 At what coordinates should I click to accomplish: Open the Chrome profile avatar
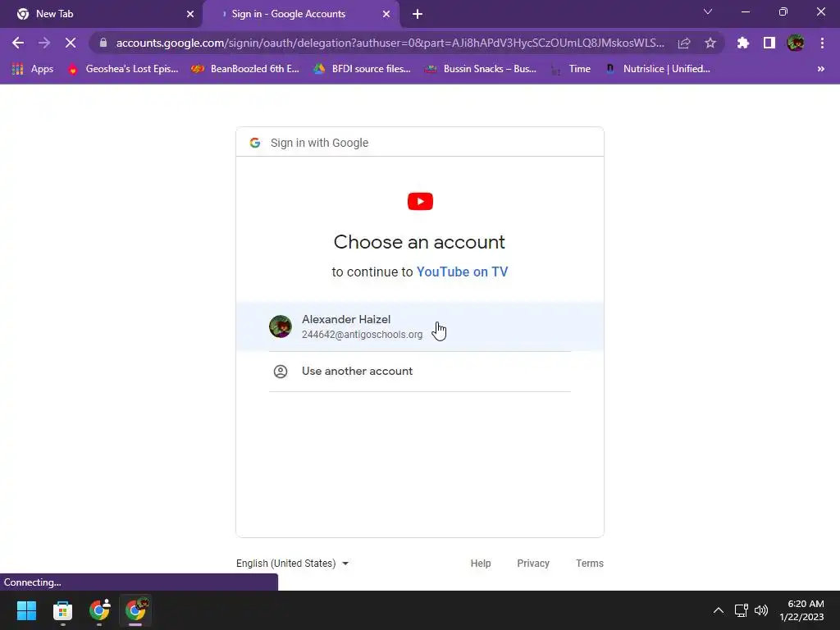coord(796,43)
